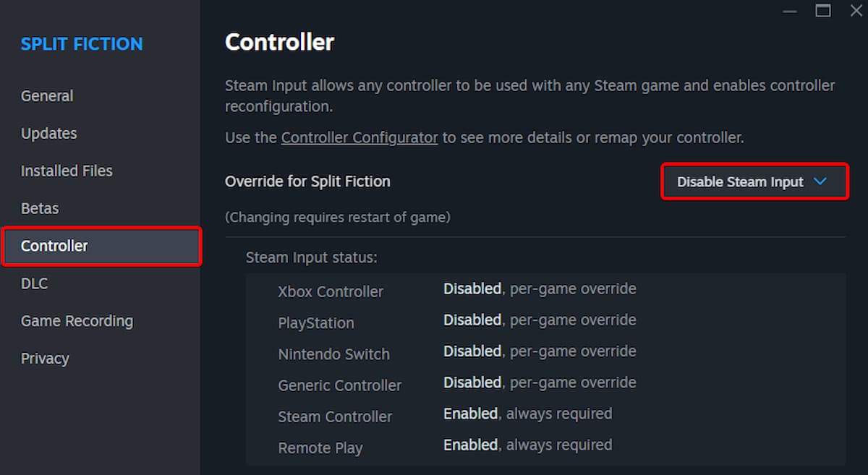Open the Controller settings section
The image size is (868, 475).
coord(54,246)
